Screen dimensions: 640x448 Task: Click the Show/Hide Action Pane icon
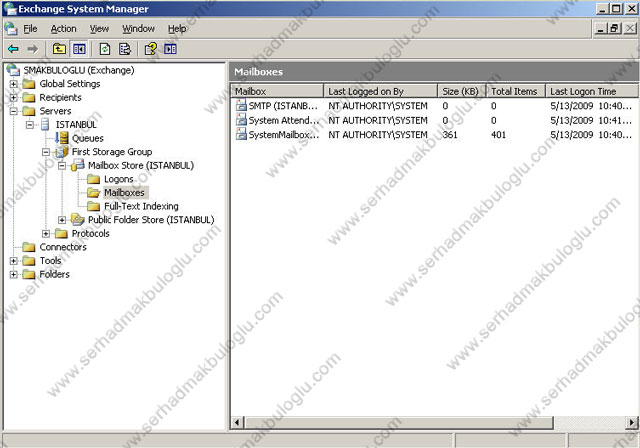170,49
